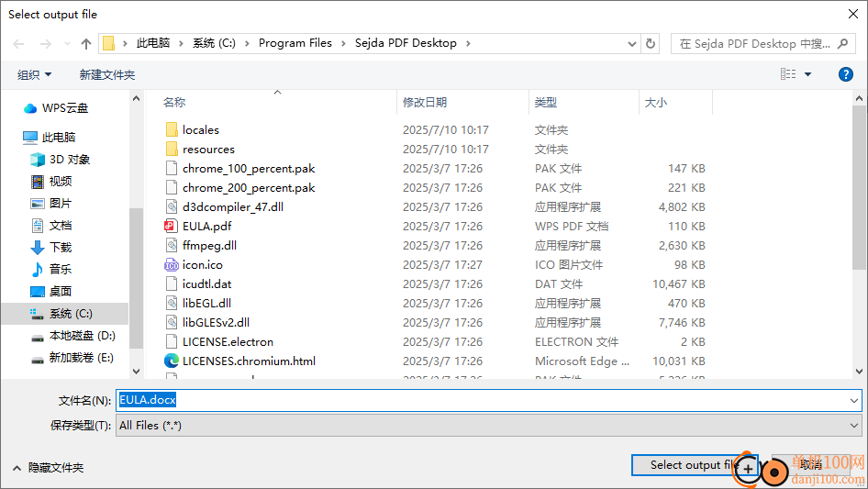Open the help button
This screenshot has height=489, width=868.
tap(845, 74)
